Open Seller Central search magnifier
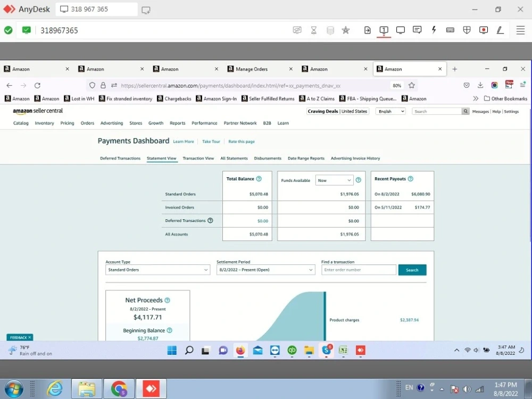 click(x=464, y=111)
